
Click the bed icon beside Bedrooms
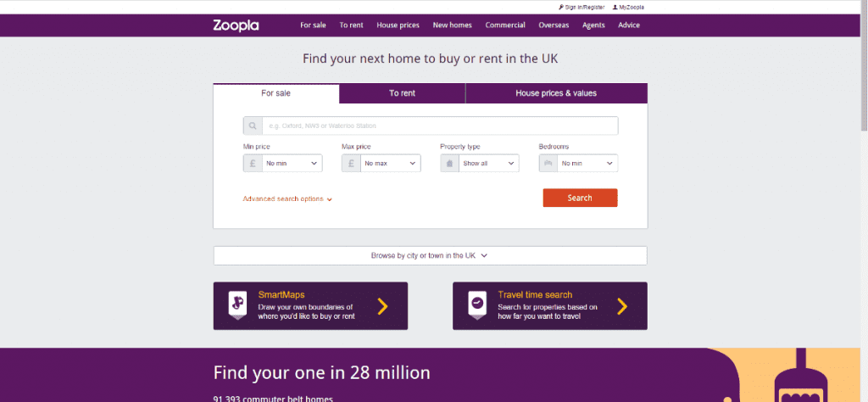coord(548,164)
